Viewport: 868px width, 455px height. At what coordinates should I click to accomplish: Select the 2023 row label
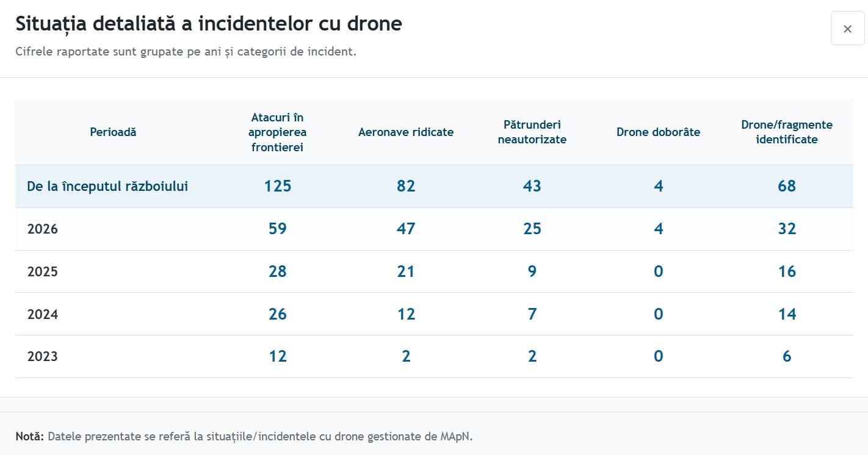click(43, 357)
